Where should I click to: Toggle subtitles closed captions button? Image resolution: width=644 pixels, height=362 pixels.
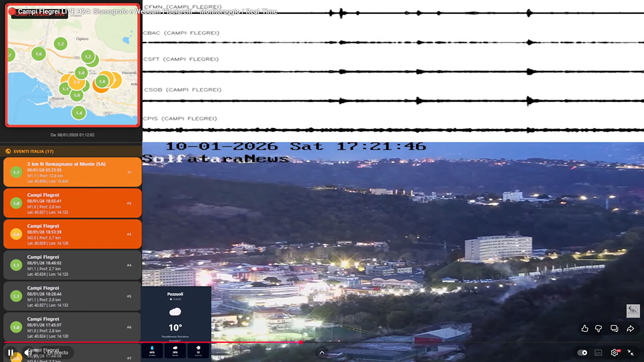click(598, 352)
